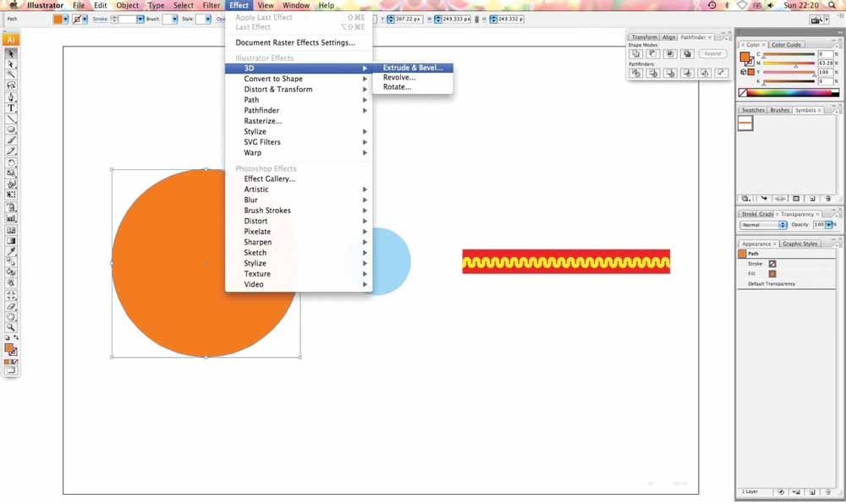Image resolution: width=846 pixels, height=504 pixels.
Task: Select the Lasso tool
Action: pos(11,85)
